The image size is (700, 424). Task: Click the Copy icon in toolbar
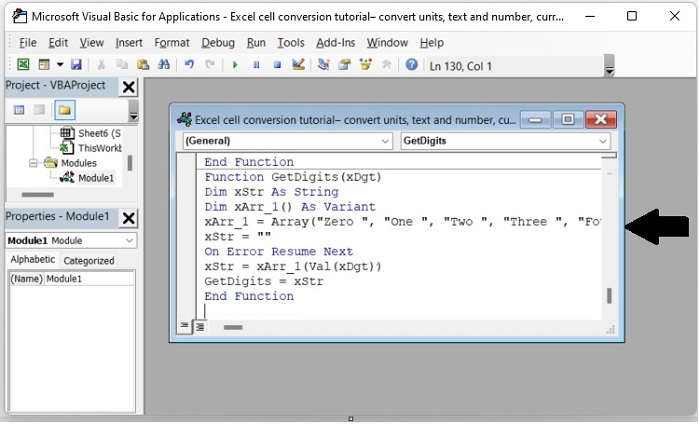click(122, 65)
